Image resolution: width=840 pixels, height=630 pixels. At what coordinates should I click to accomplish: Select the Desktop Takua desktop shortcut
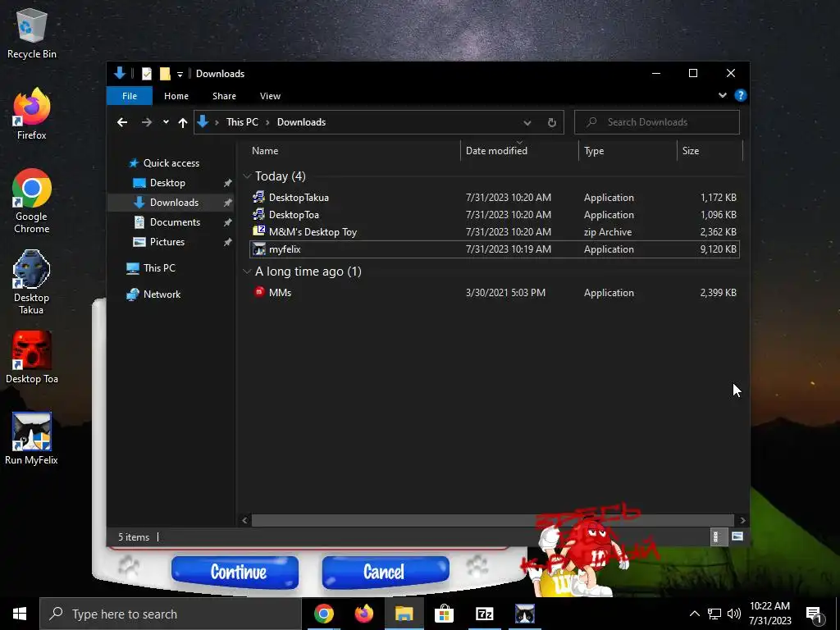[x=32, y=282]
